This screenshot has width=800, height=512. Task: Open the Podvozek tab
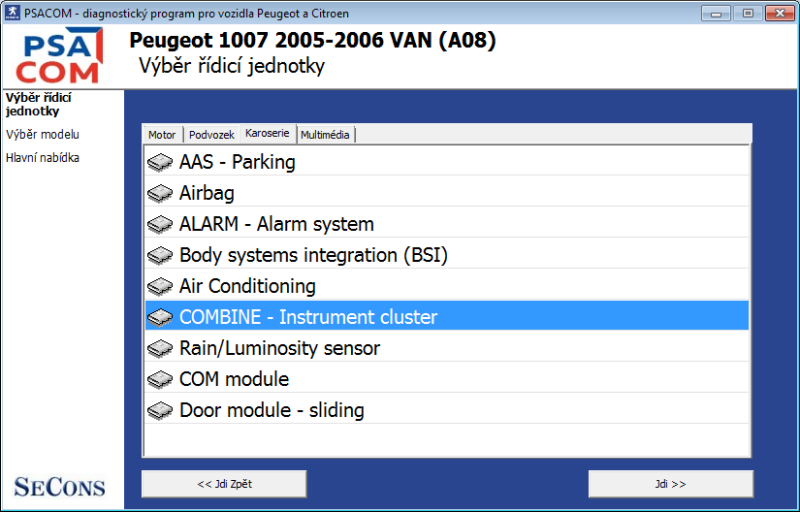pyautogui.click(x=211, y=135)
